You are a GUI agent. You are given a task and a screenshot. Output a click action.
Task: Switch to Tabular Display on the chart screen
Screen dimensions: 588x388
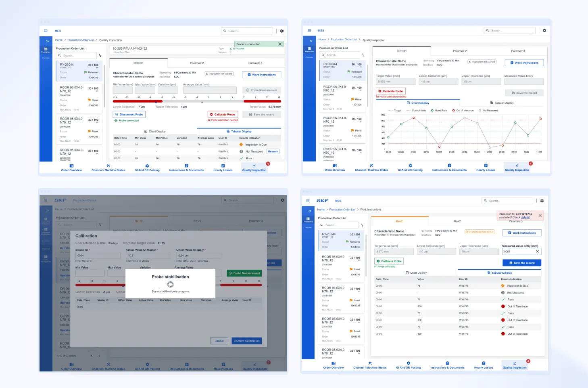502,103
